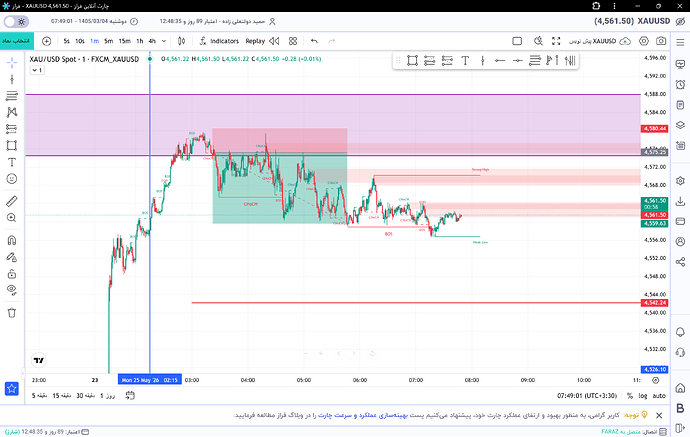
Task: Toggle hide all drawings eye icon
Action: pyautogui.click(x=12, y=290)
